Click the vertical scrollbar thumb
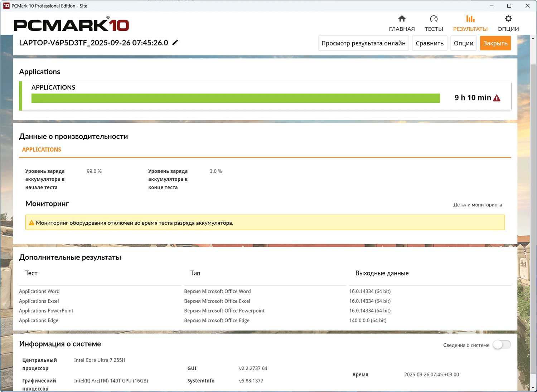The image size is (537, 392). pos(533,218)
